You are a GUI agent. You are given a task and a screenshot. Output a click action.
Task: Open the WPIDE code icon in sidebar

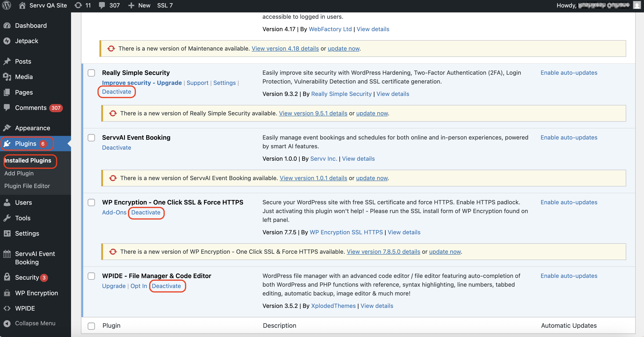[x=7, y=308]
